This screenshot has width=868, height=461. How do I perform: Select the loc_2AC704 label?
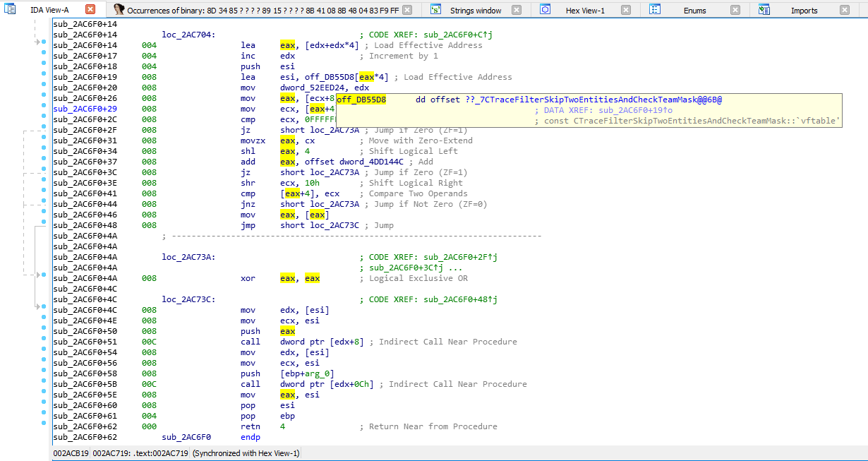[188, 35]
